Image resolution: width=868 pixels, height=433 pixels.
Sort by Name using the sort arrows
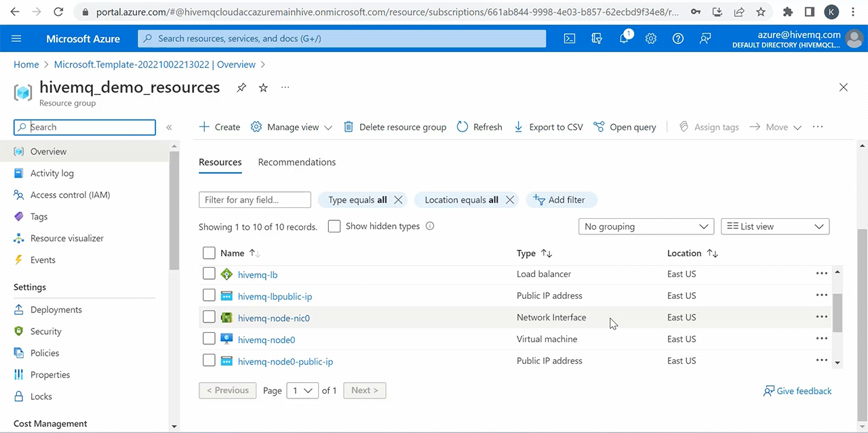[x=254, y=253]
